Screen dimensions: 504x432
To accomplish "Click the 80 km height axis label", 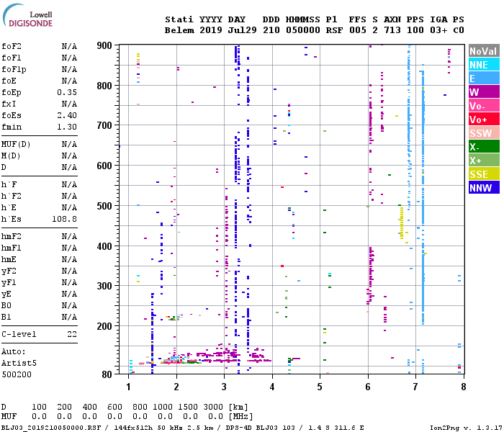I will 107,374.
